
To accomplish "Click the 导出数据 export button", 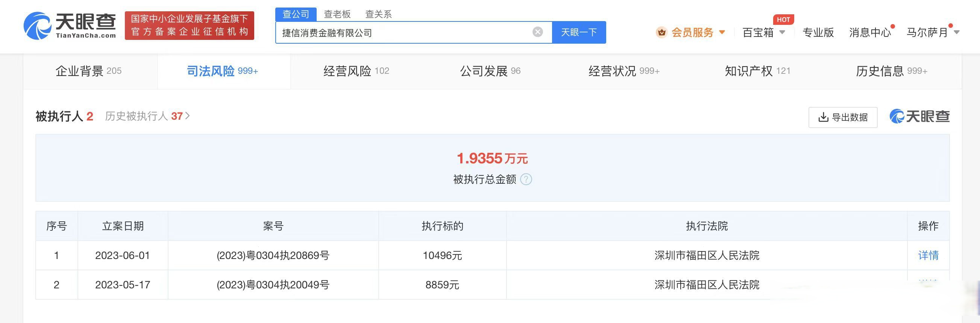I will point(843,117).
